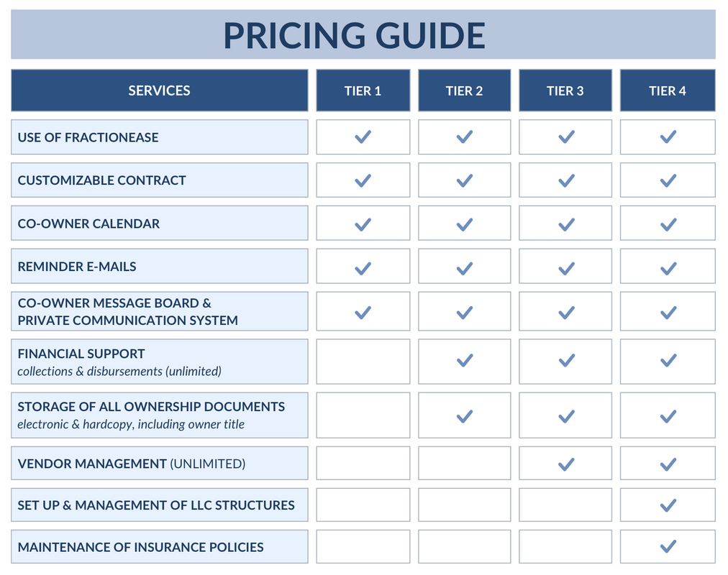Click the Tier 1 Use of Fractionease checkmark
The image size is (728, 575).
click(x=363, y=137)
